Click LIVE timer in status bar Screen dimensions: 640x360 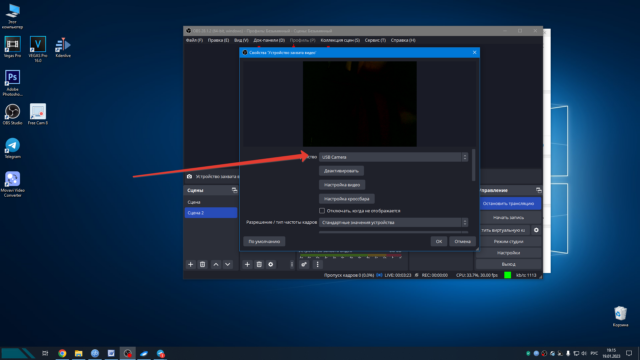tap(398, 276)
